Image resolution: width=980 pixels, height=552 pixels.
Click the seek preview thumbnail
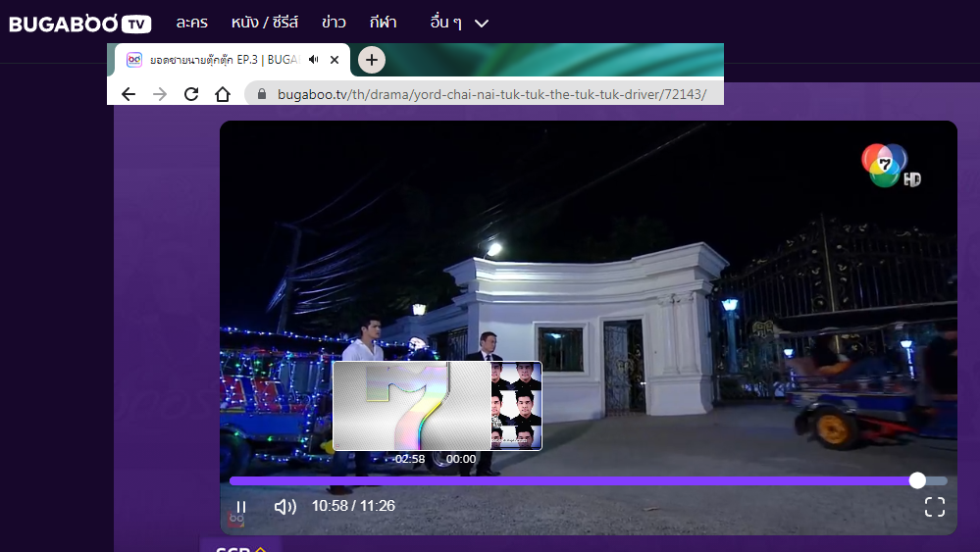438,406
